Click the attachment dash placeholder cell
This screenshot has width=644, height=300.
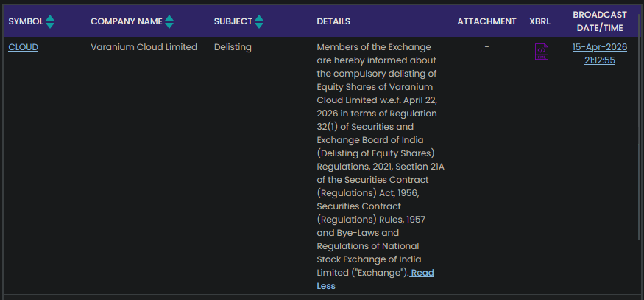point(486,47)
